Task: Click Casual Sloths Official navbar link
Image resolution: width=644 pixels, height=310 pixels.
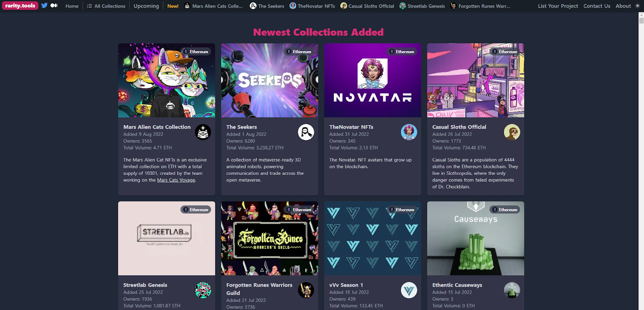Action: click(367, 6)
